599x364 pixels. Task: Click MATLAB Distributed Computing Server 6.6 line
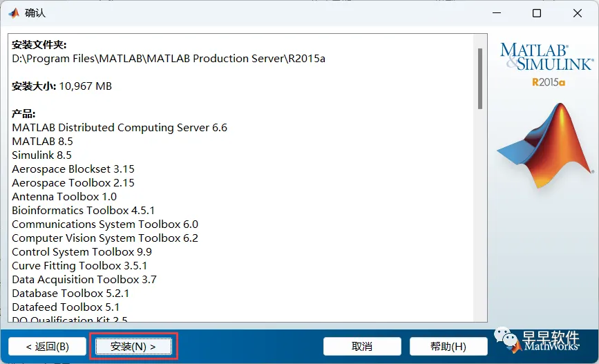click(120, 128)
